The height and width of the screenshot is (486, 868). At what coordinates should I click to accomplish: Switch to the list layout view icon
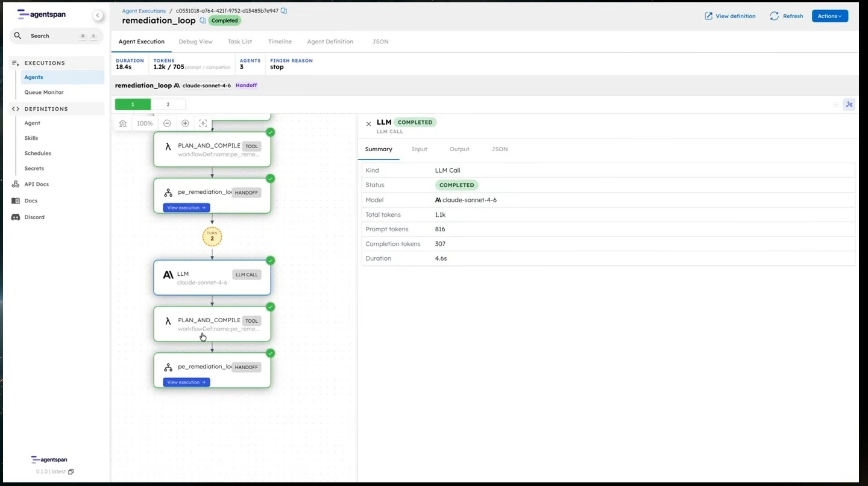click(x=836, y=105)
